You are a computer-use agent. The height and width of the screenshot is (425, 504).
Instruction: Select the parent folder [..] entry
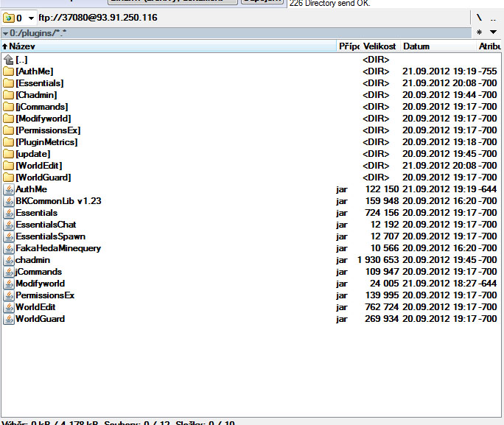point(21,60)
